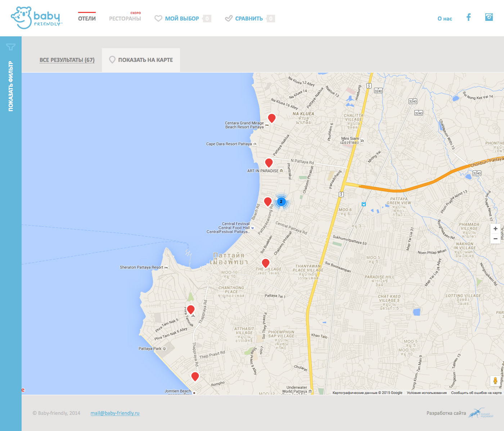Expand the ПОКАЗАТЬ ФИЛЬТР side panel
Viewport: 504px width, 431px height.
11,86
